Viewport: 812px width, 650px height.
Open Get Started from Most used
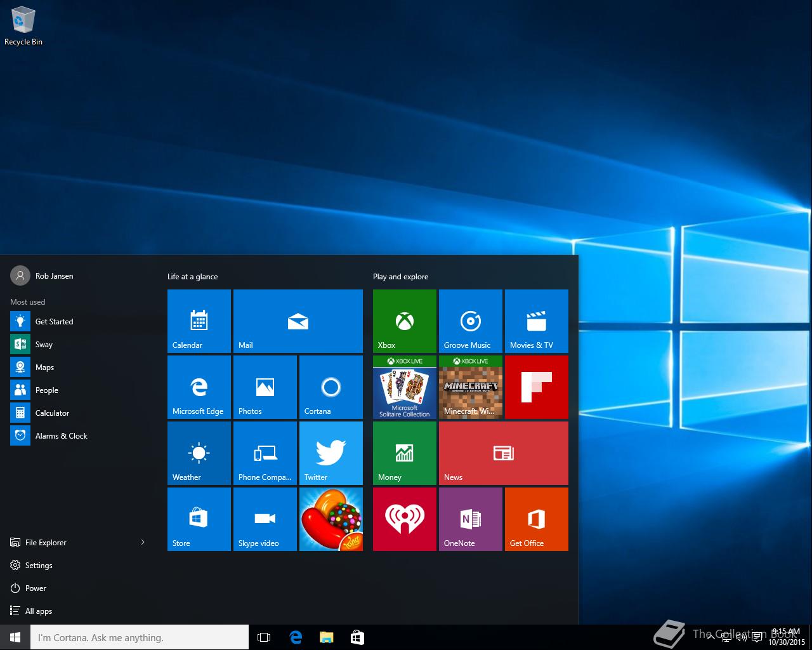point(54,322)
